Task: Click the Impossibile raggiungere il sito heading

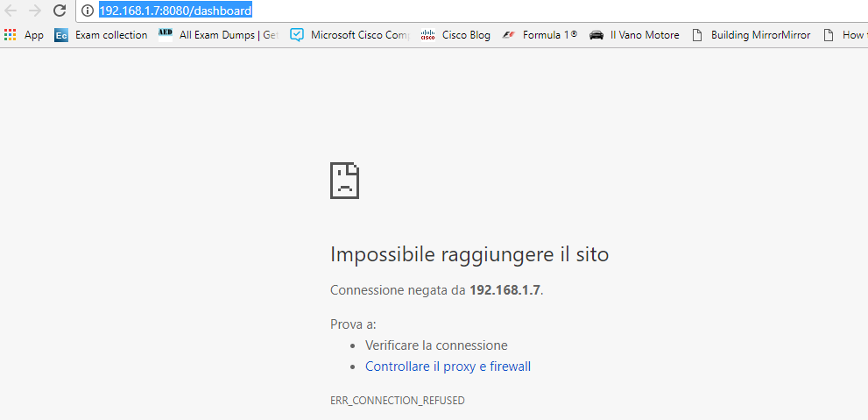Action: tap(469, 254)
